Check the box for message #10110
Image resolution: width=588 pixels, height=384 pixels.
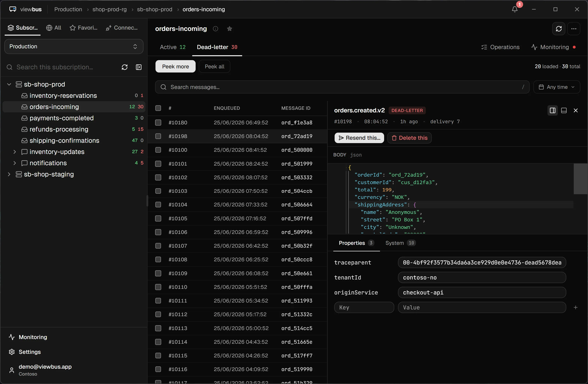[x=158, y=287]
